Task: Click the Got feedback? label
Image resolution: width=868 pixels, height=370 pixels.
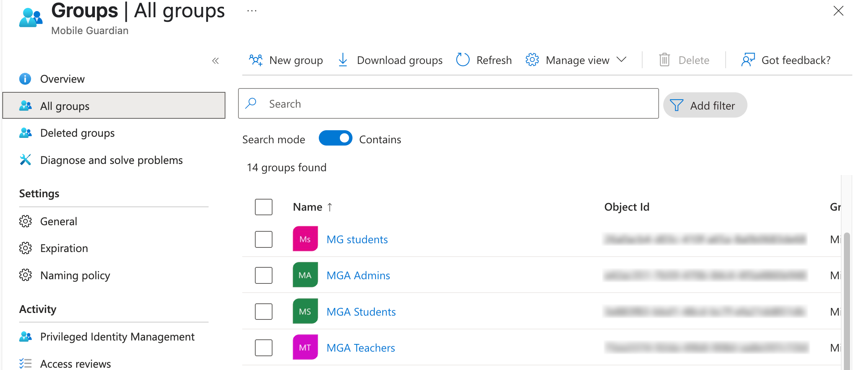Action: 796,60
